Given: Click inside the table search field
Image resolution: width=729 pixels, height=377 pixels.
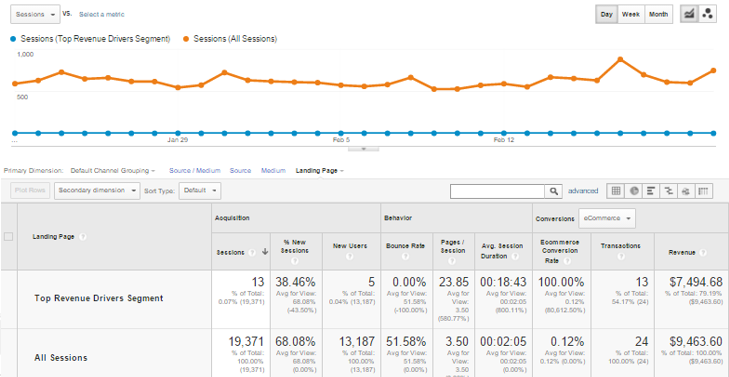Looking at the screenshot, I should [497, 191].
